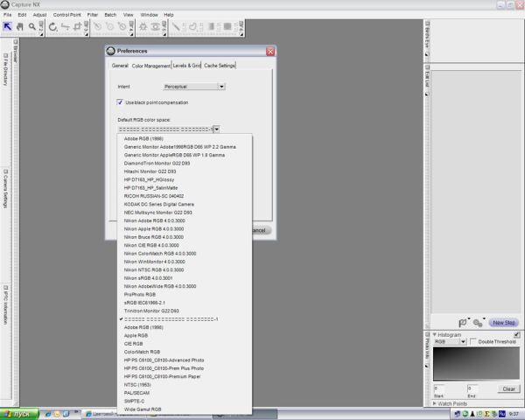Viewport: 525px width, 420px height.
Task: Toggle the Edit List palette box
Action: click(x=427, y=67)
